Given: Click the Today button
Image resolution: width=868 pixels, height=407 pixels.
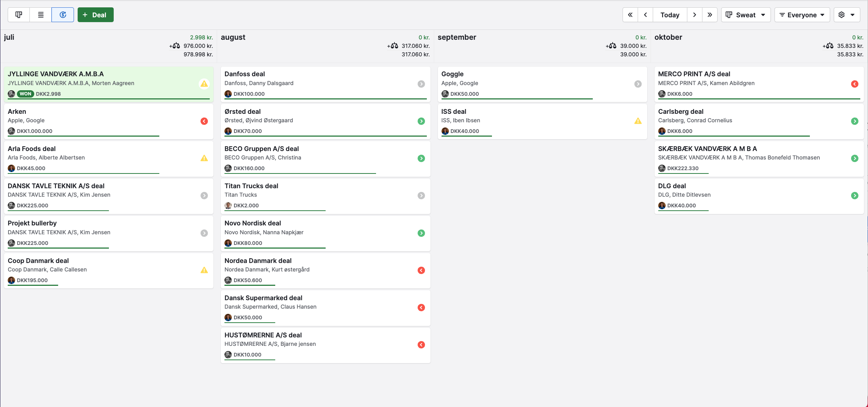Looking at the screenshot, I should pyautogui.click(x=670, y=15).
